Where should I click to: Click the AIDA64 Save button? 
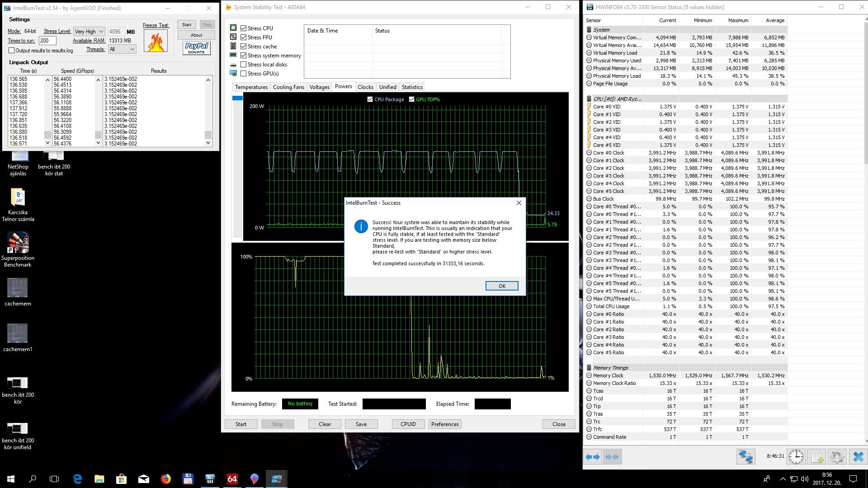pos(361,424)
